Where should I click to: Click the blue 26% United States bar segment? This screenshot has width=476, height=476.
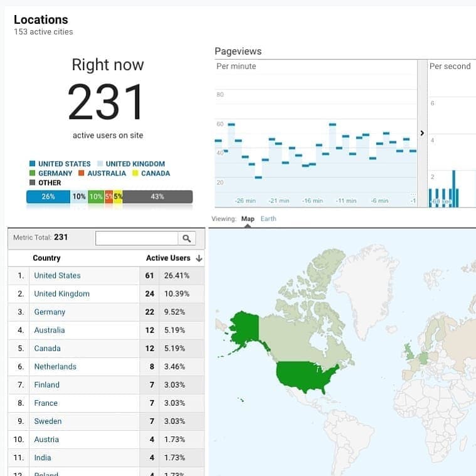point(48,197)
